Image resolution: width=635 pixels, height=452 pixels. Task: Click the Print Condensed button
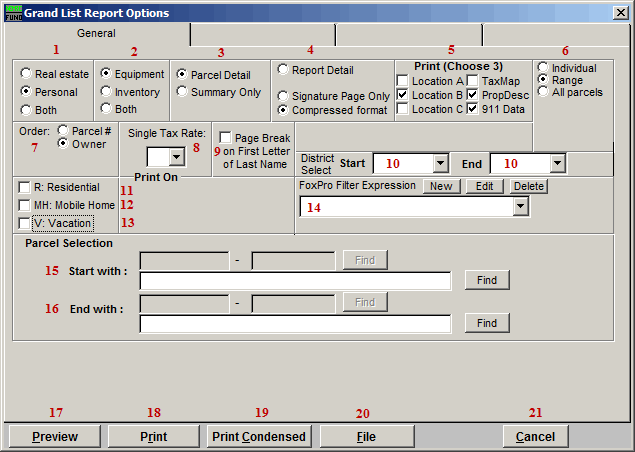(257, 437)
